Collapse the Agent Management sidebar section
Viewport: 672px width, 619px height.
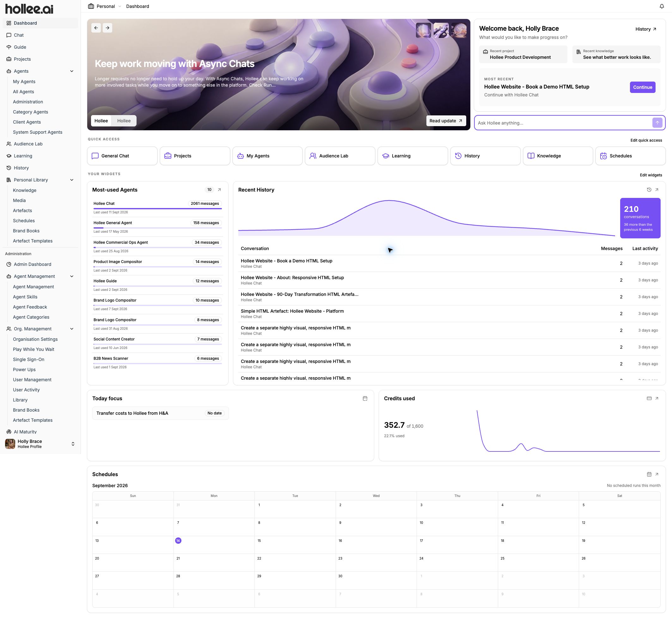(x=72, y=276)
